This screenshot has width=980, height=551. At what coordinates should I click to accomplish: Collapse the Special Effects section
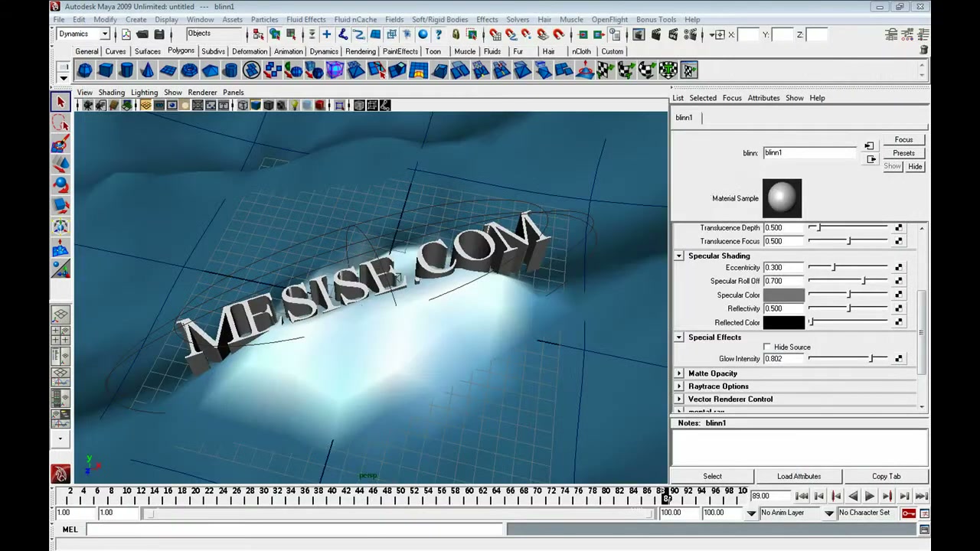tap(679, 337)
